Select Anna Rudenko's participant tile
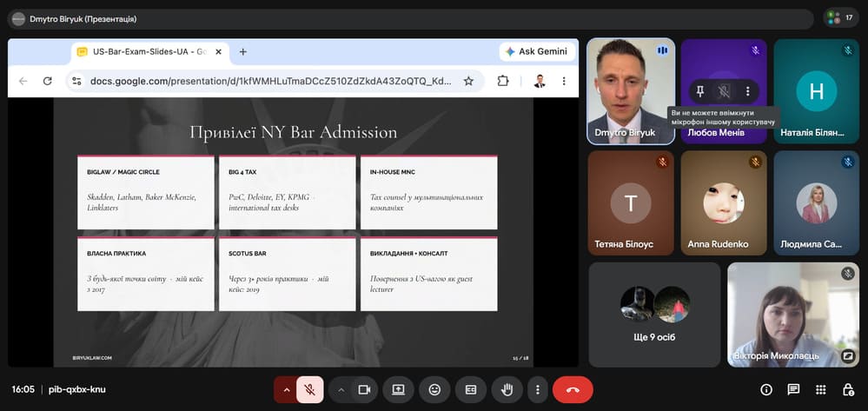This screenshot has width=868, height=411. [724, 203]
